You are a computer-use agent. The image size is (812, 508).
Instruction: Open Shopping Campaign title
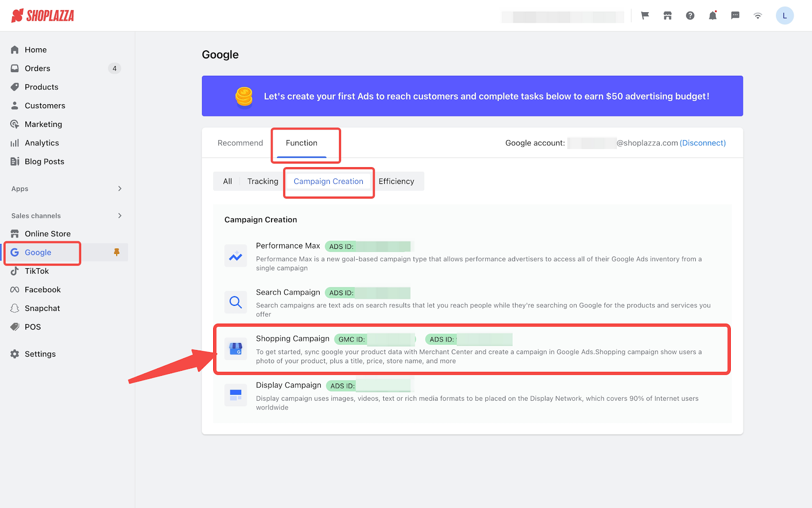tap(292, 339)
